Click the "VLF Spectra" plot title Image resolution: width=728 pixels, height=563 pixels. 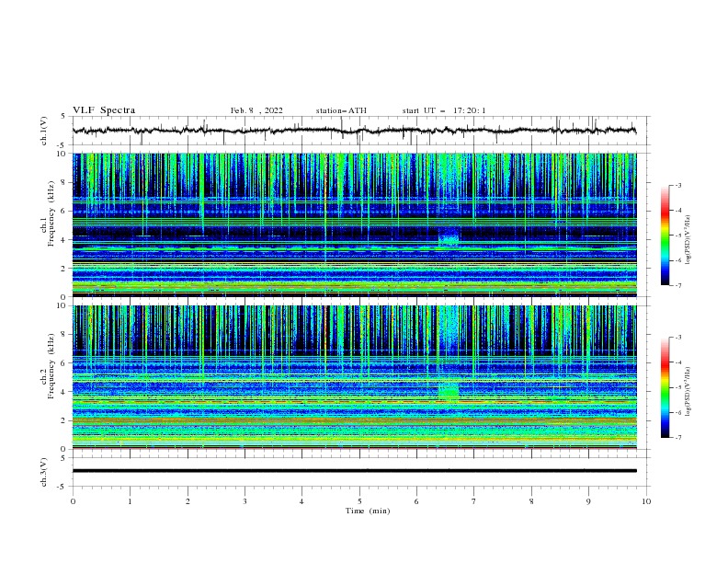pos(104,110)
